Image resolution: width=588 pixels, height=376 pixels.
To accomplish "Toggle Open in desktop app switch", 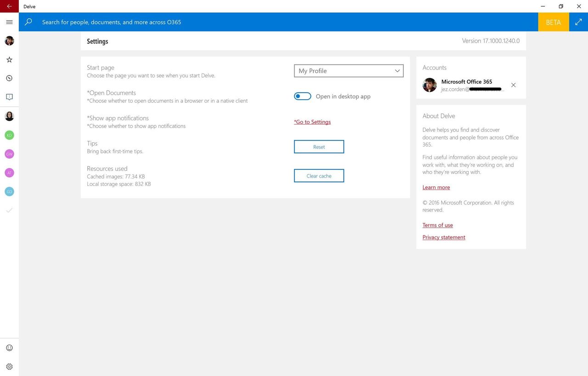I will 303,96.
